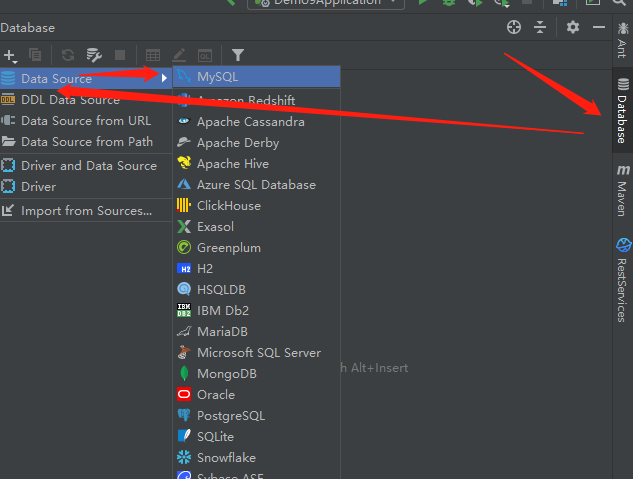
Task: Select Snowflake data source
Action: point(257,457)
